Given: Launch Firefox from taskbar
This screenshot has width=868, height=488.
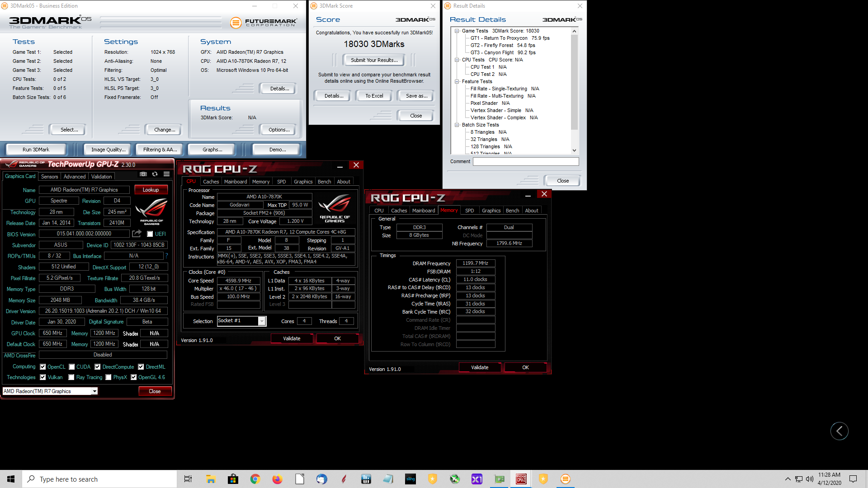Looking at the screenshot, I should [277, 479].
